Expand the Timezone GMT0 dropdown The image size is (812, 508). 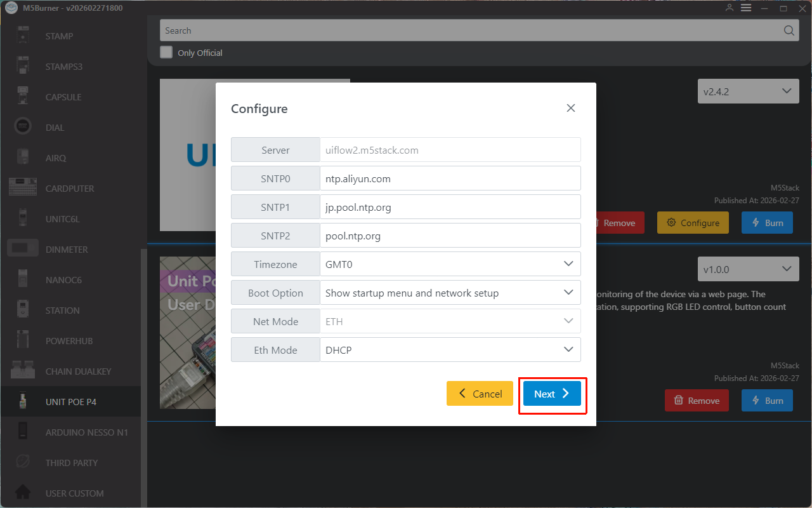pyautogui.click(x=450, y=264)
